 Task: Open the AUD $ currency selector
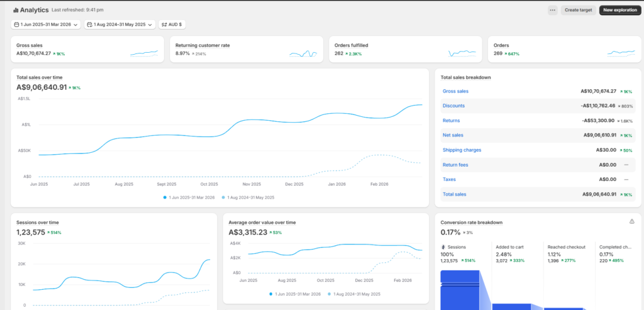172,25
